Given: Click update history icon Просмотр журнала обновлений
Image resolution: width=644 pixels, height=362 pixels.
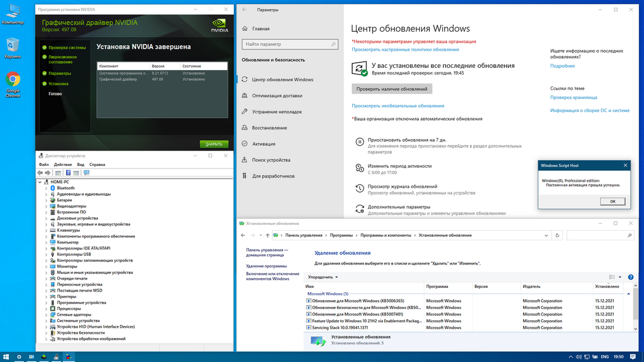Looking at the screenshot, I should 360,189.
